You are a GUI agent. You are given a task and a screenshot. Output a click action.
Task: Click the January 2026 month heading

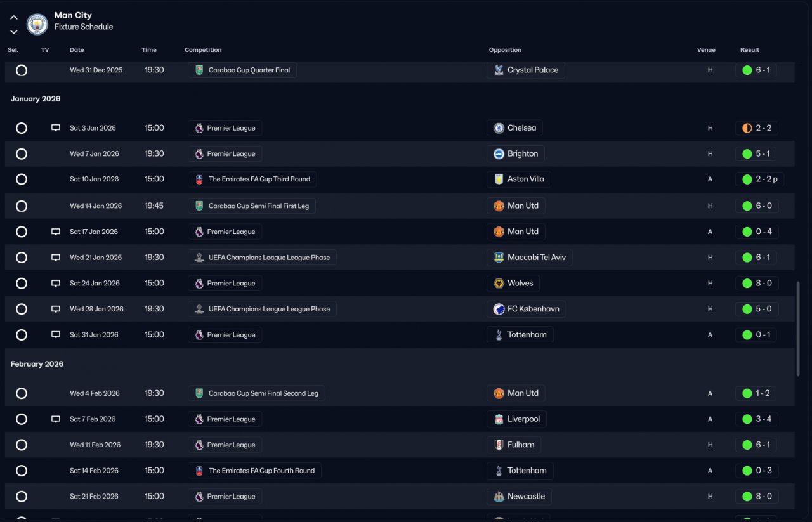[x=36, y=99]
